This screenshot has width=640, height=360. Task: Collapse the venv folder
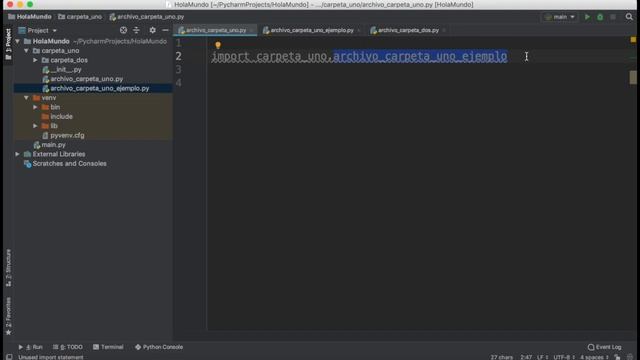[27, 98]
